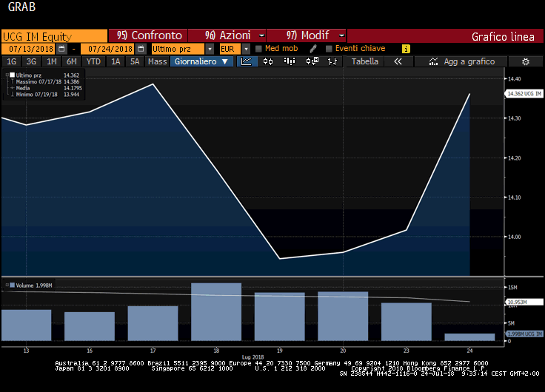Open end date calendar picker

tap(141, 49)
